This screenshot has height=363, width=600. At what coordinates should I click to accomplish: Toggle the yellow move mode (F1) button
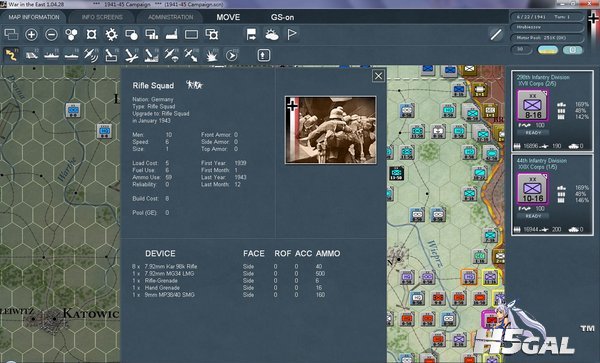[11, 55]
